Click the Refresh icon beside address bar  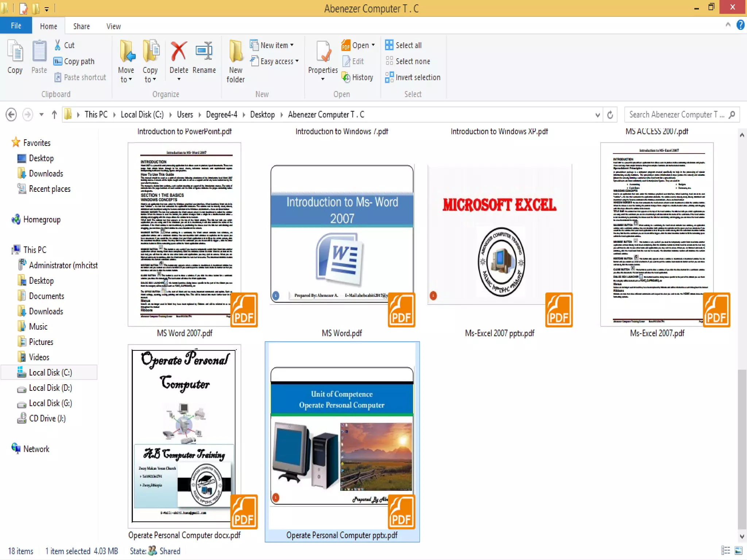point(610,115)
